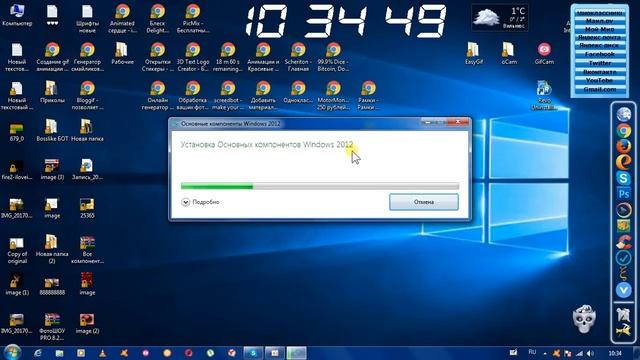
Task: Open the 3D Text Logo Creator shortcut
Action: (193, 57)
